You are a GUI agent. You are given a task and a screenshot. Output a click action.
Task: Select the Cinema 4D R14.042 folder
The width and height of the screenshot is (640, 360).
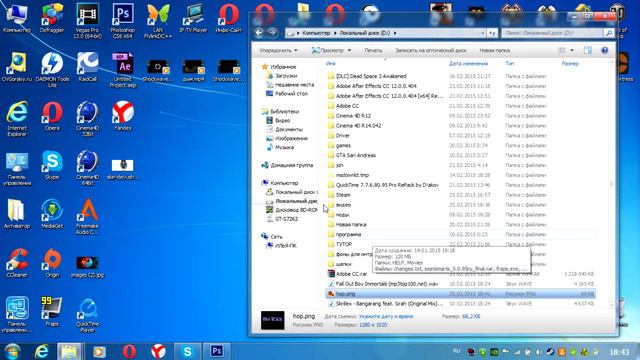(x=460, y=126)
